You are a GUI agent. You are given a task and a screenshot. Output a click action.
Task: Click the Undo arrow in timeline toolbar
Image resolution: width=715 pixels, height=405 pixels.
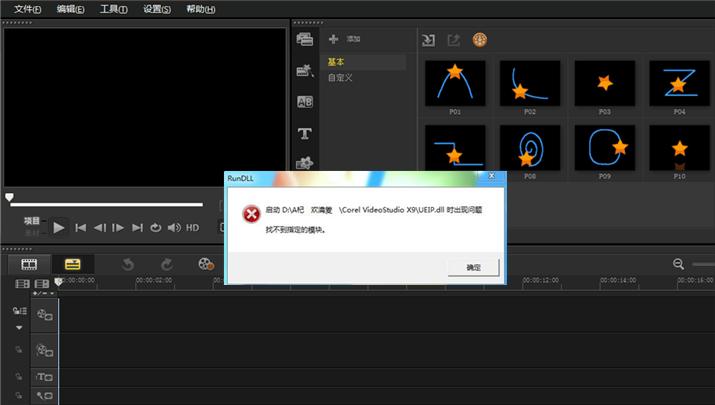128,264
